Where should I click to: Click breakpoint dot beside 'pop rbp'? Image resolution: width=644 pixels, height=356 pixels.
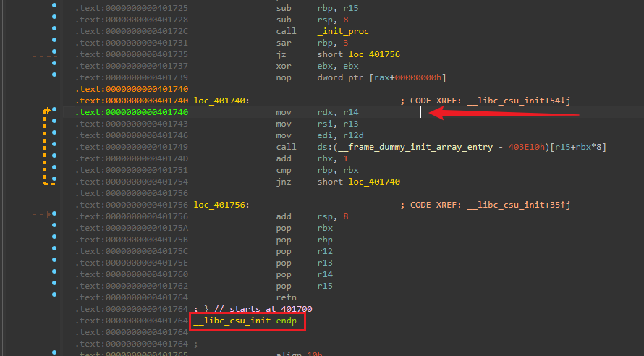[x=54, y=237]
